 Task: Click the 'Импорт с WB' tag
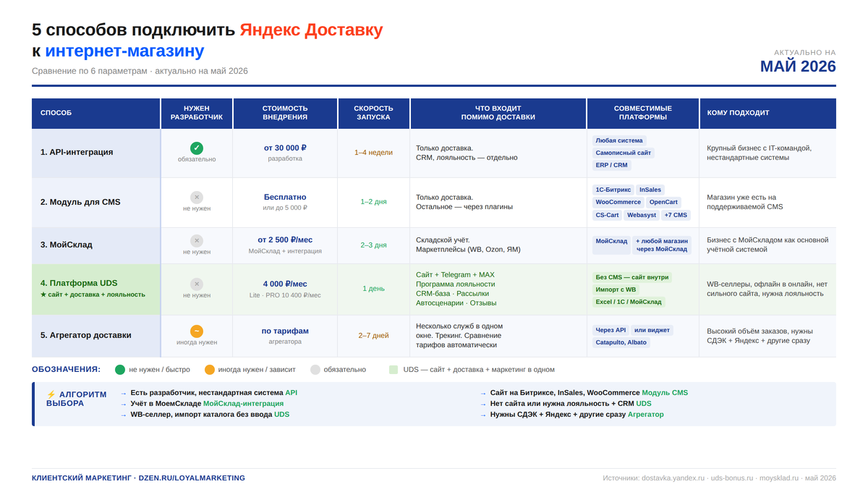tap(616, 289)
